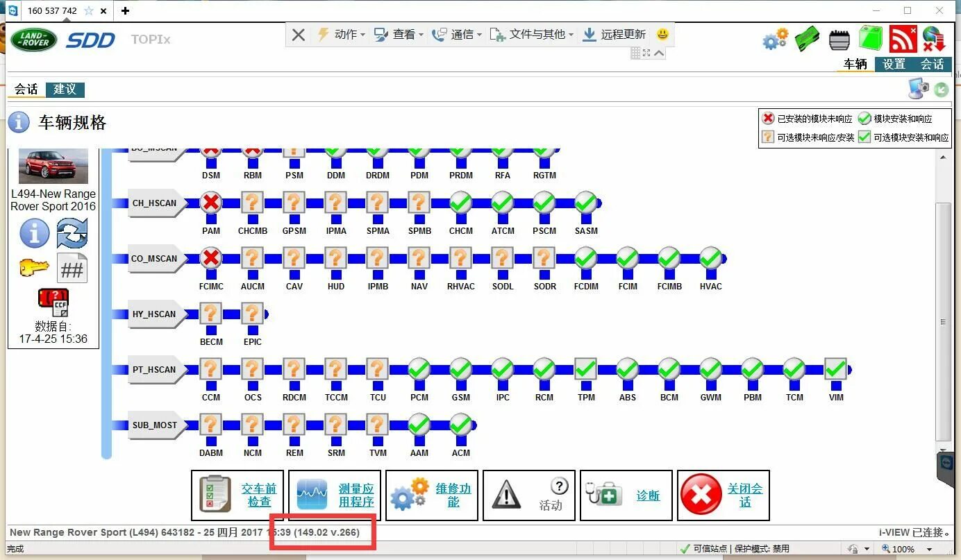
Task: Select the FCIMC module status icon
Action: 211,258
